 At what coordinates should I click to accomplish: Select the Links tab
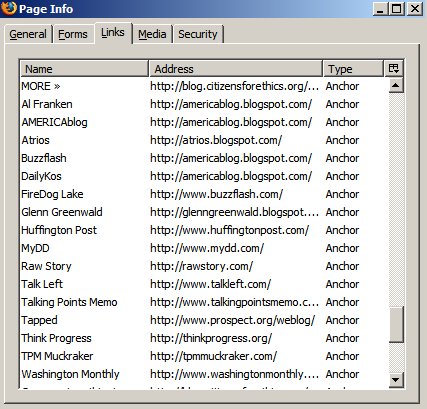113,33
